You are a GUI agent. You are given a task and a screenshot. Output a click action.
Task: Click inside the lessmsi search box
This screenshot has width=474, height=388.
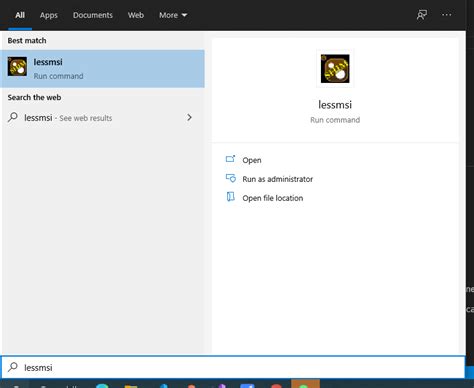click(x=233, y=367)
